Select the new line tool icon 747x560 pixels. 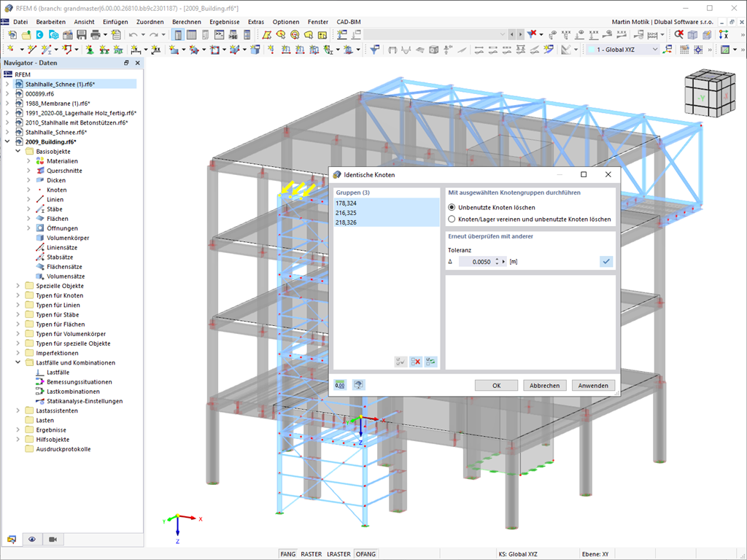[32, 49]
